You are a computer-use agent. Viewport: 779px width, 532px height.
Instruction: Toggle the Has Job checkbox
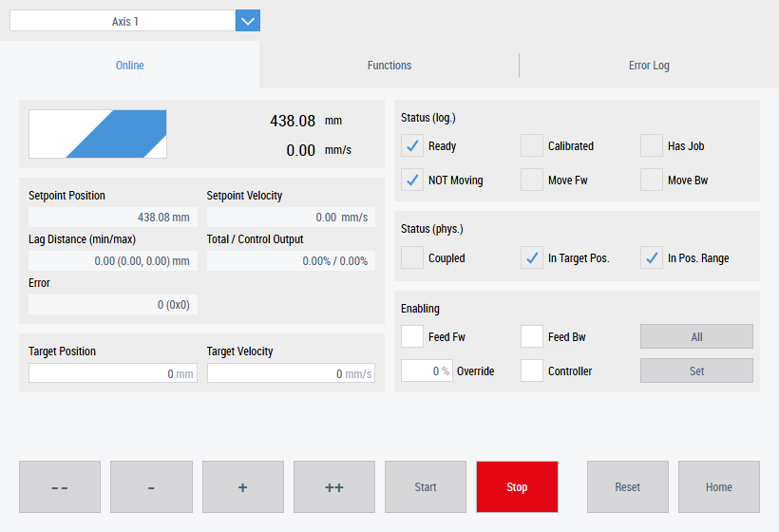(x=652, y=145)
